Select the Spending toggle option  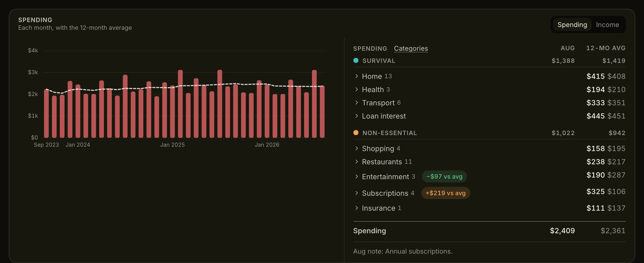(572, 25)
